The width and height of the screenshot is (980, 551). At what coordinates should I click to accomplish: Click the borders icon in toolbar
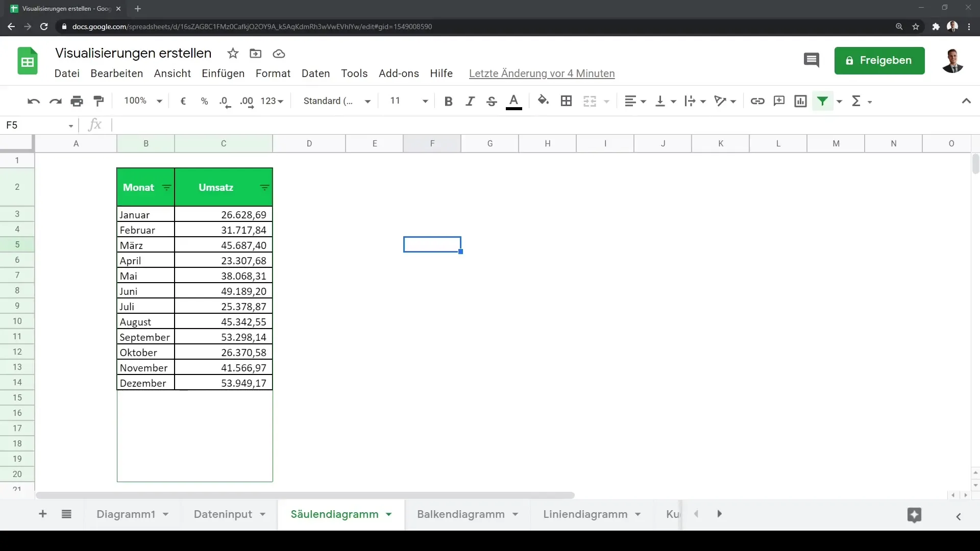566,101
